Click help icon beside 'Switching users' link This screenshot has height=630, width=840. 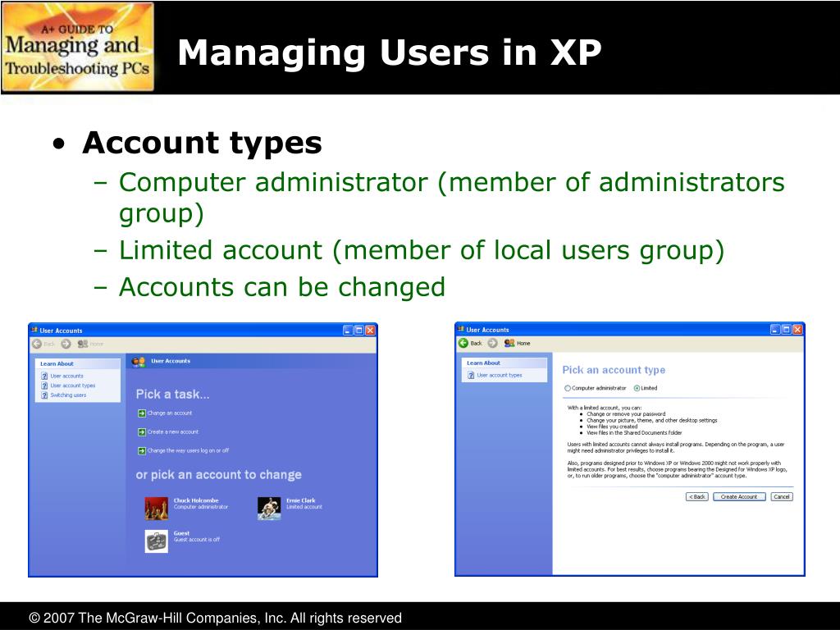[44, 395]
